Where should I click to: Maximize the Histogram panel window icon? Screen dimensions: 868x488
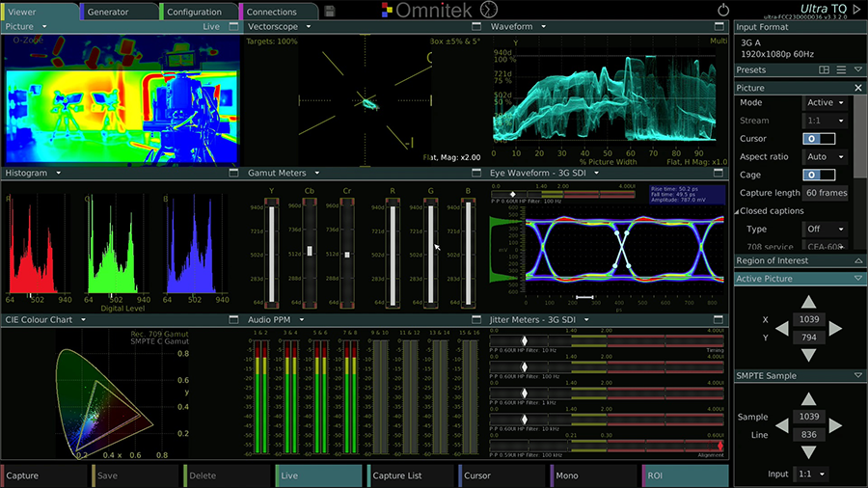(x=233, y=173)
